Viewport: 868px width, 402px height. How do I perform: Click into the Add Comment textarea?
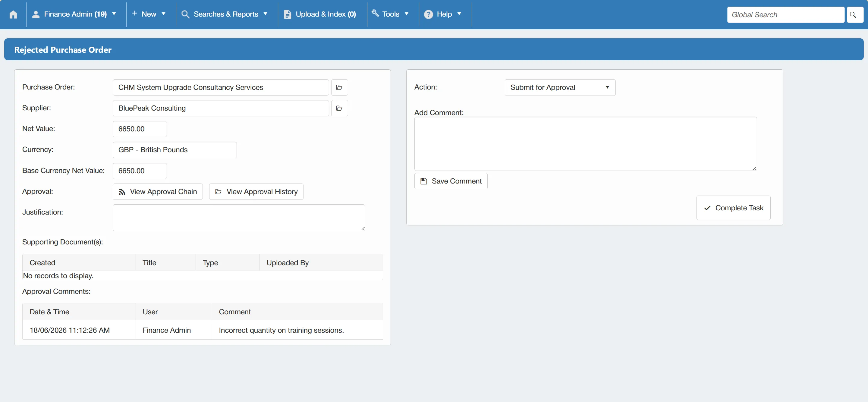pyautogui.click(x=585, y=144)
